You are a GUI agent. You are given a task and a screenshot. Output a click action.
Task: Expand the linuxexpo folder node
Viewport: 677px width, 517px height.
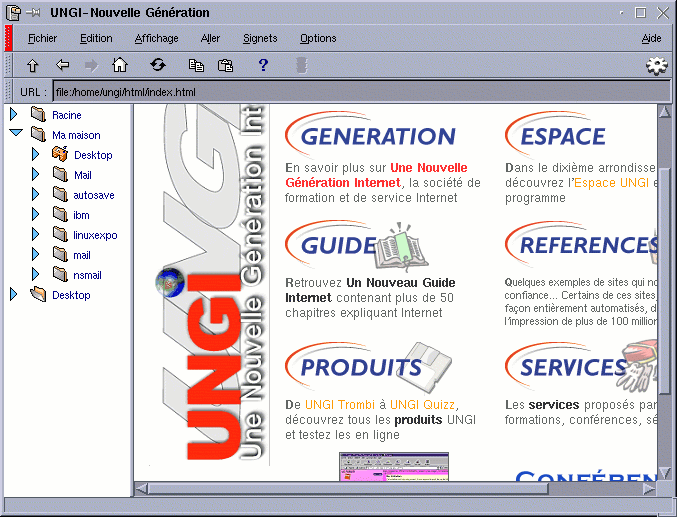pos(35,235)
